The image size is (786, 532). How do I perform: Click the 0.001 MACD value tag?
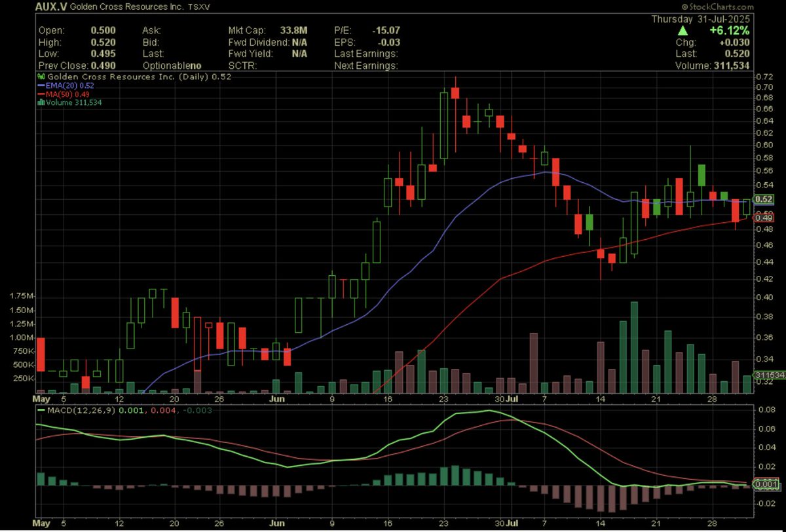tap(766, 485)
